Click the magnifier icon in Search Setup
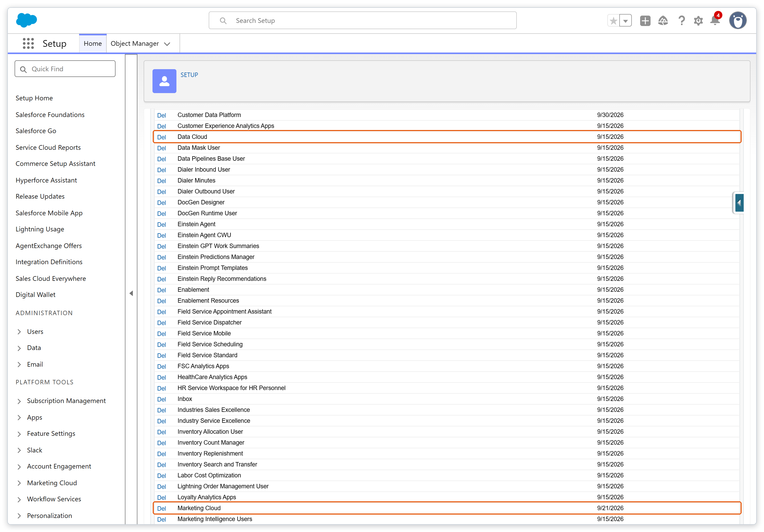 tap(223, 21)
